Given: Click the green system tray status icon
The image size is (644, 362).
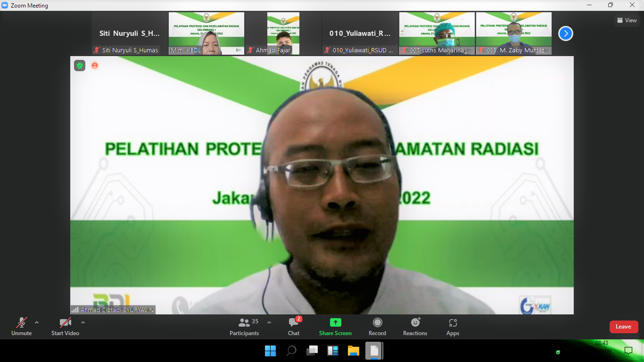Looking at the screenshot, I should 558,352.
